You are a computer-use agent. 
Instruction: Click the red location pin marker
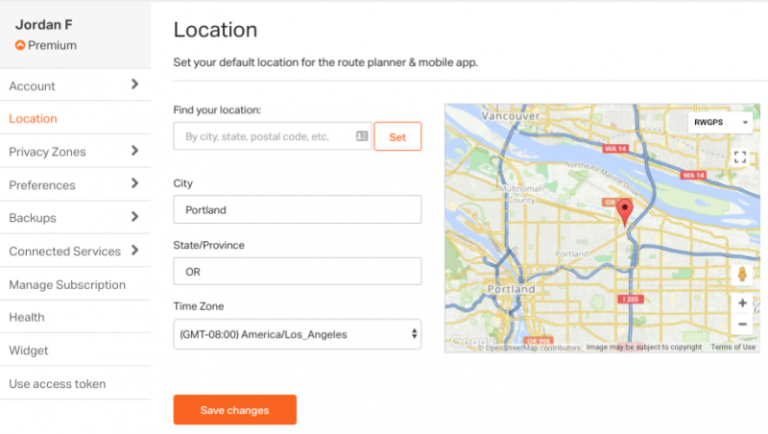click(624, 213)
